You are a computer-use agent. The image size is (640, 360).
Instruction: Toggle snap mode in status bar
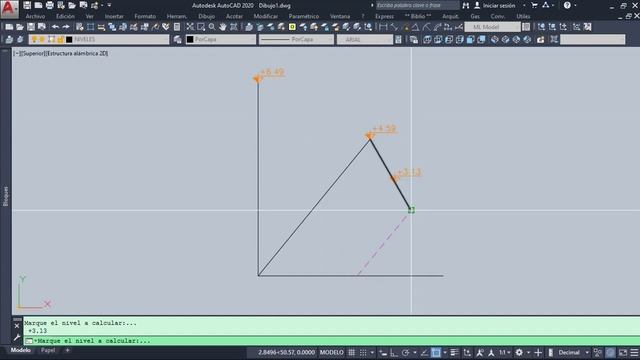point(363,352)
